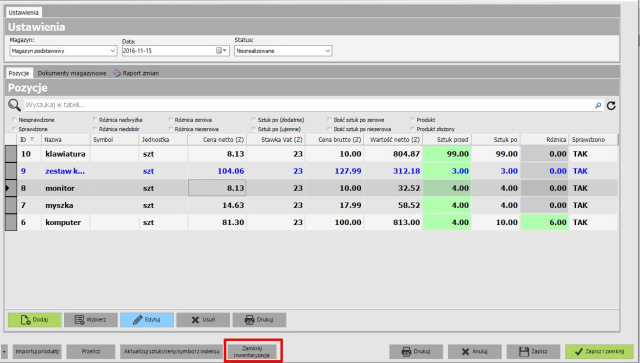Sort by the Nazwa column header
The image size is (640, 363).
click(x=66, y=140)
